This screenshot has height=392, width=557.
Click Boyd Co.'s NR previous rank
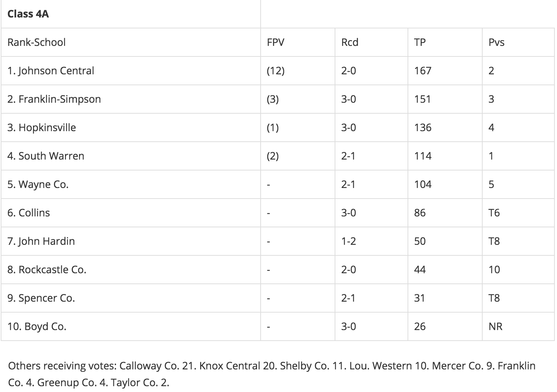coord(495,326)
